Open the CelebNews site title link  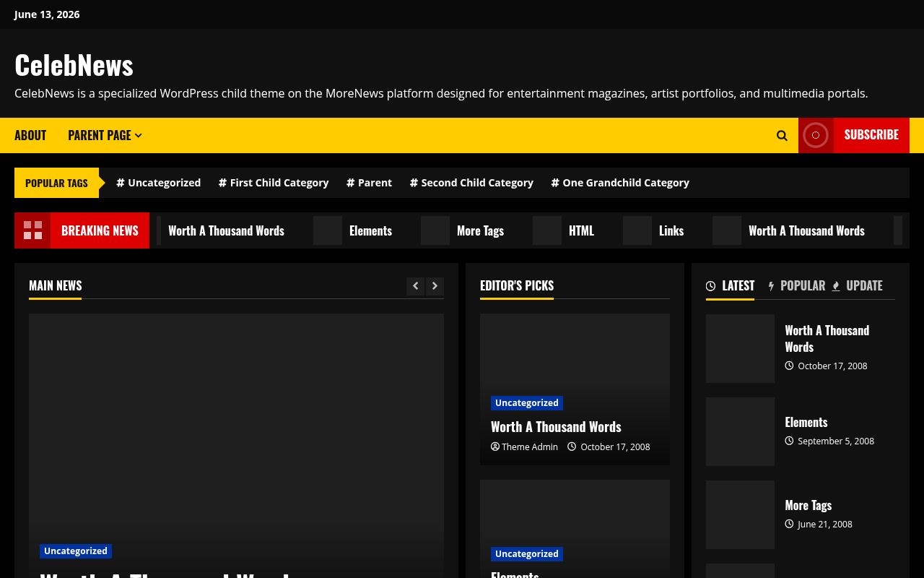[x=74, y=65]
